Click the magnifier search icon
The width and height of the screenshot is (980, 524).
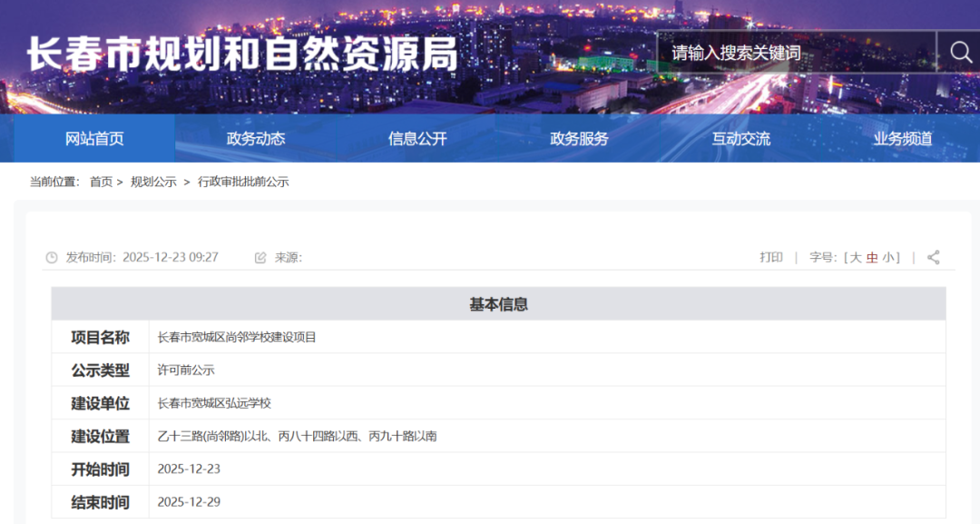[x=960, y=53]
